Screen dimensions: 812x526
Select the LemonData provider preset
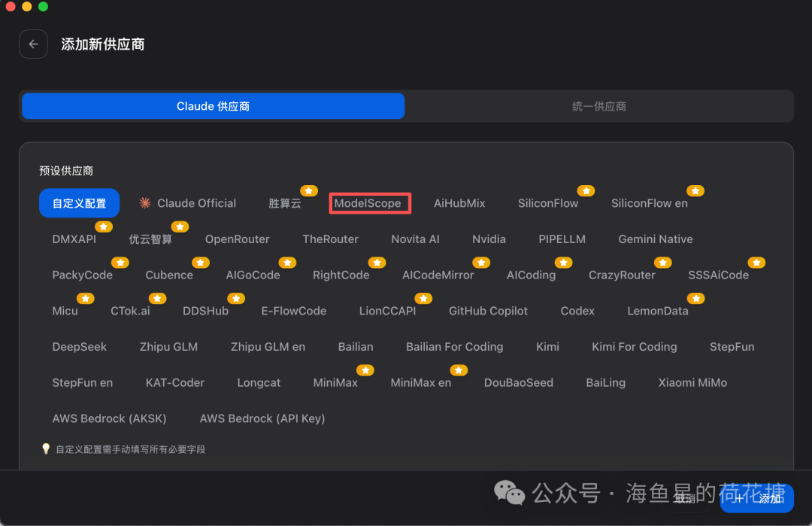(658, 311)
